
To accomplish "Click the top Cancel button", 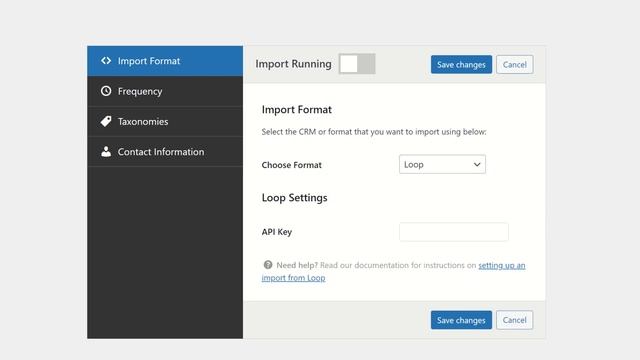I will coord(515,64).
